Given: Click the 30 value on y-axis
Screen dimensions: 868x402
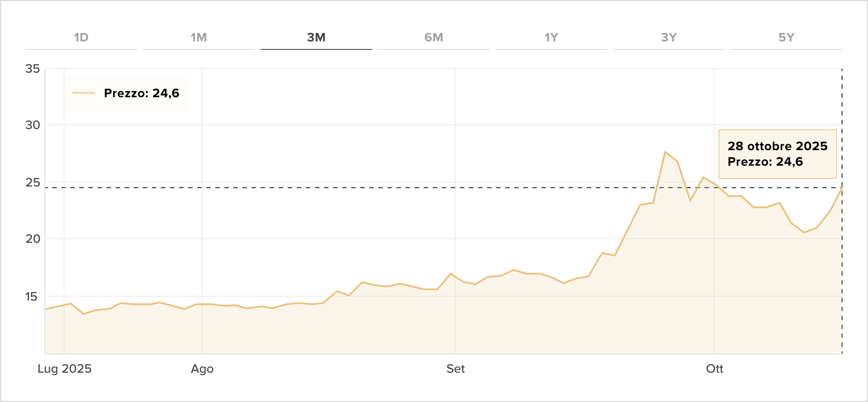Looking at the screenshot, I should 33,125.
